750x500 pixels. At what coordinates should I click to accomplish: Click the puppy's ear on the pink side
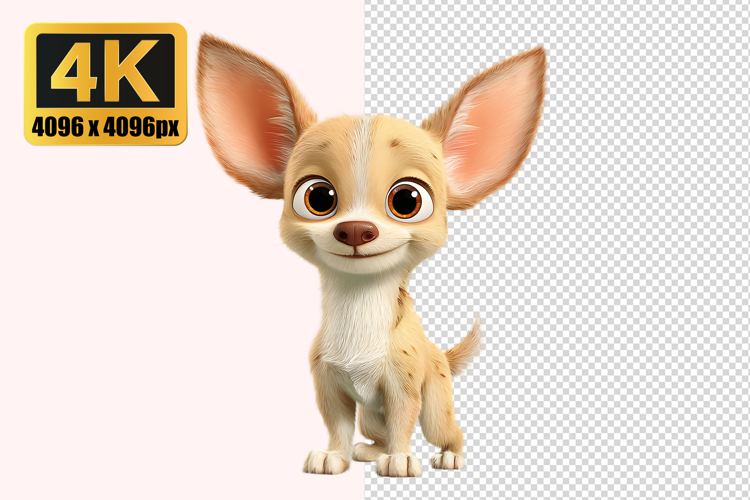pos(247,115)
